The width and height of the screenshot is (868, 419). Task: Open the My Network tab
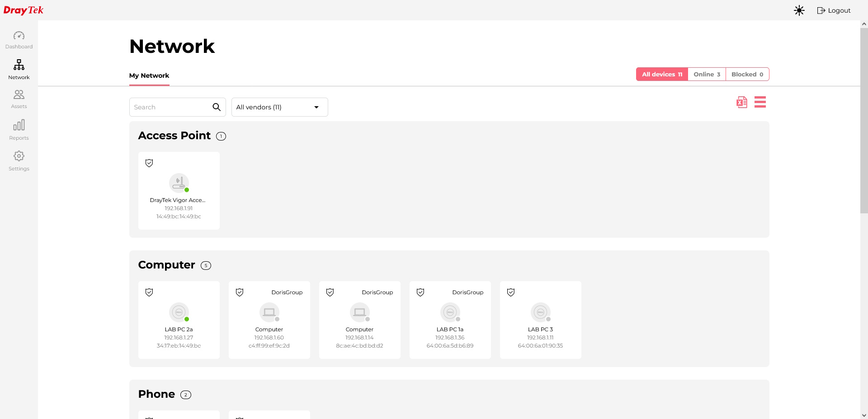[149, 75]
